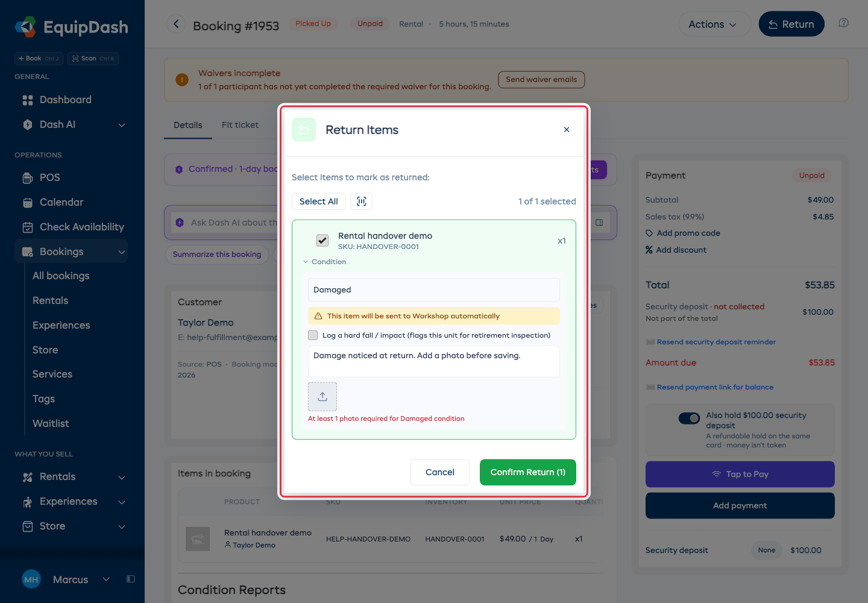Expand the Dash AI sidebar menu
This screenshot has height=603, width=868.
122,125
